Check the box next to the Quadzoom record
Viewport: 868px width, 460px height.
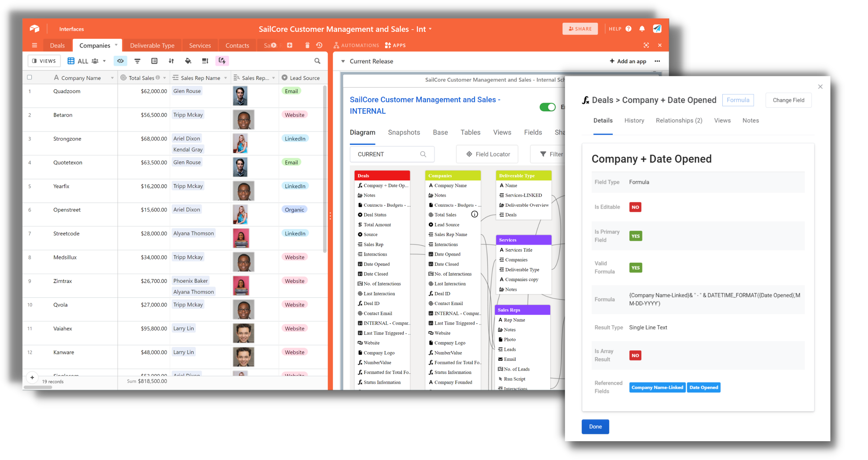[30, 91]
